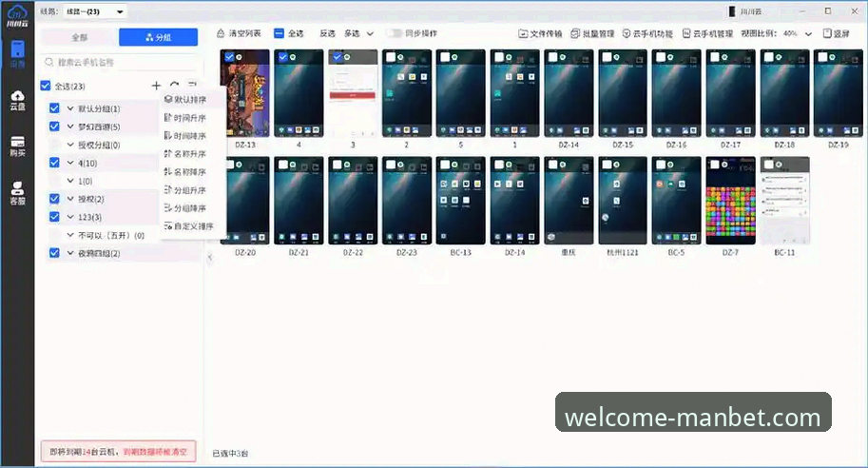Click the 搜索云手机名称 search field
The height and width of the screenshot is (468, 868).
119,62
